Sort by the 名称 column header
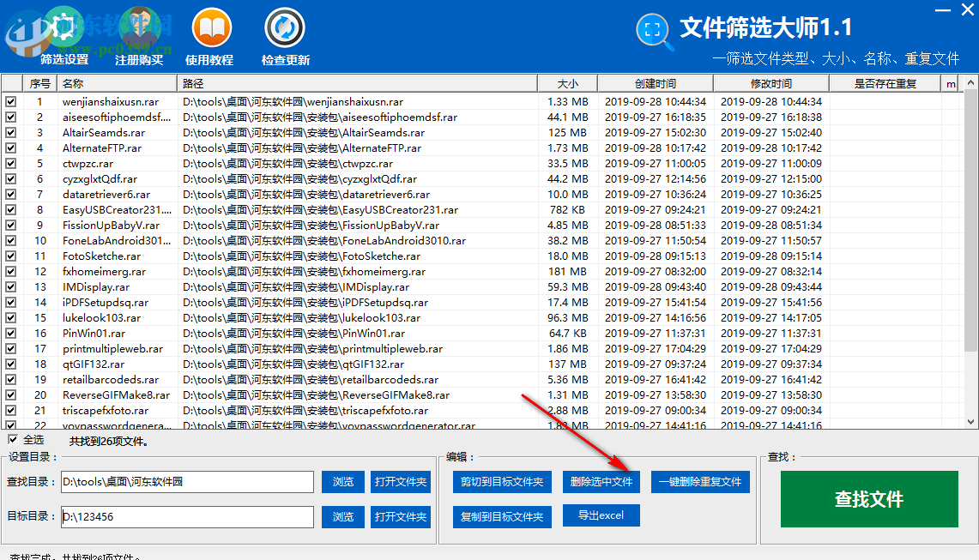 (x=117, y=83)
